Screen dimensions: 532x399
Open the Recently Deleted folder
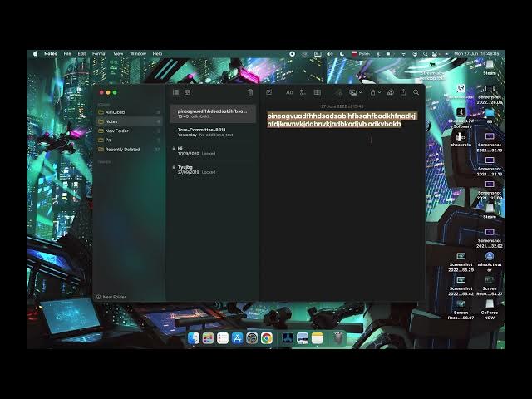click(x=129, y=150)
